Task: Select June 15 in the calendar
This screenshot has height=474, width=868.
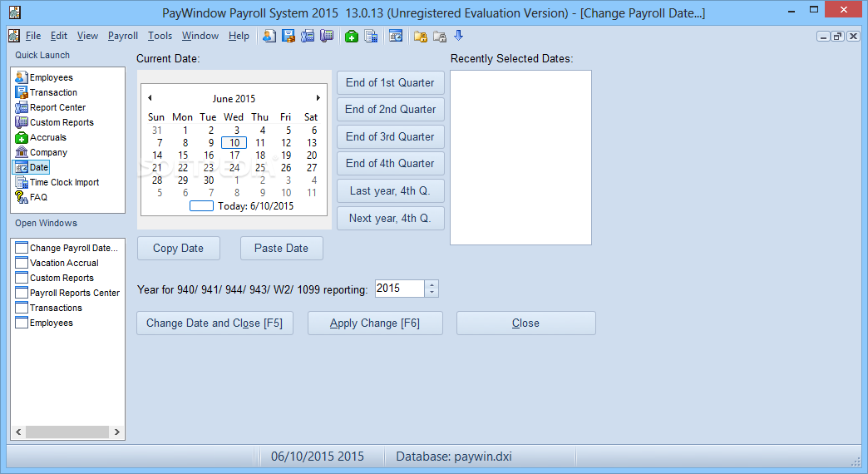Action: (x=183, y=156)
